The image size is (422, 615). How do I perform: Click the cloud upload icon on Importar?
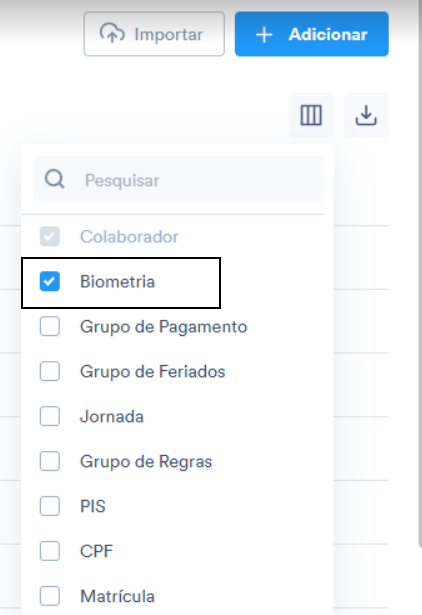click(112, 33)
